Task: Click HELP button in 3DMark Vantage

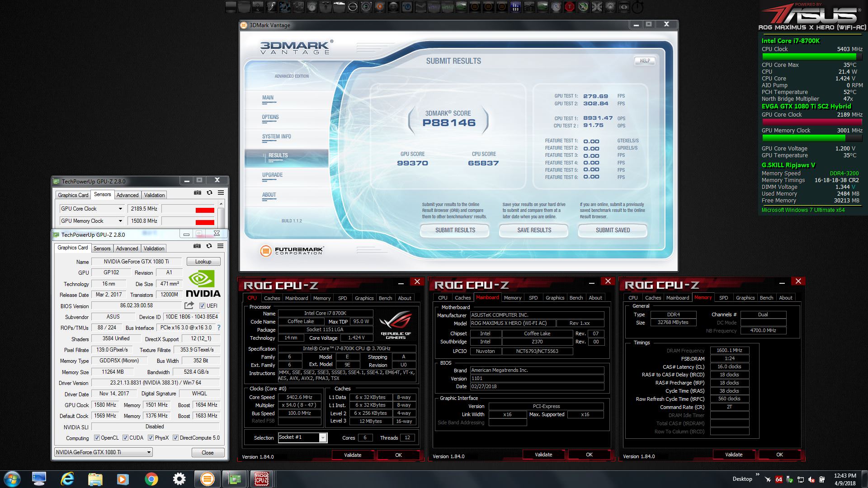Action: pyautogui.click(x=645, y=61)
